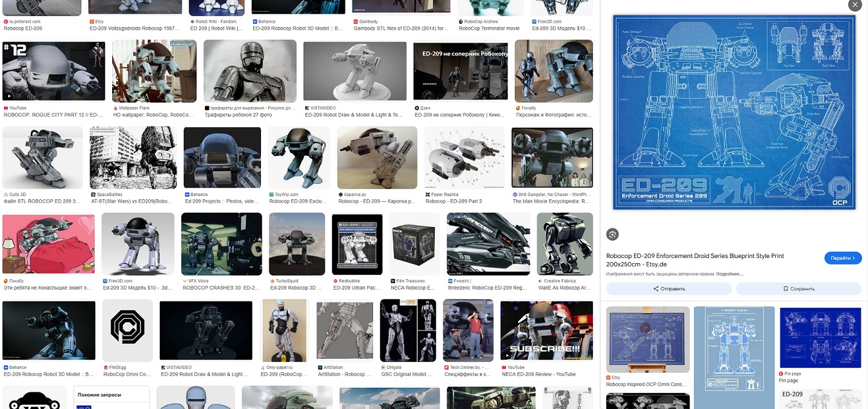Open the ROBOCOP: ROGUE CITY PART 12 YouTube thumbnail
Screen dimensions: 868x409
tap(54, 71)
